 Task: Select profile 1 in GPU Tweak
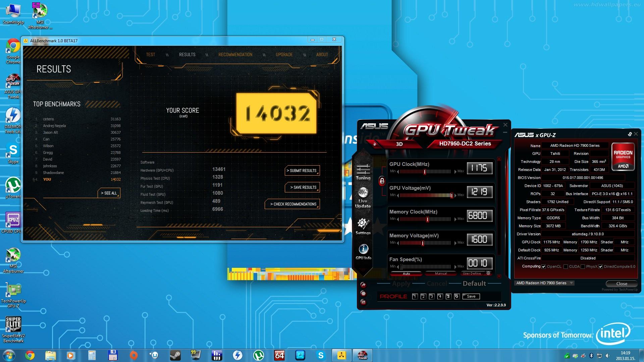coord(415,297)
